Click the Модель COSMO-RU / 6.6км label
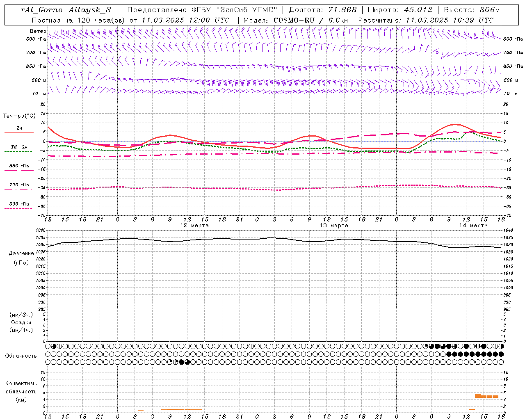Image resolution: width=525 pixels, height=420 pixels. point(295,20)
